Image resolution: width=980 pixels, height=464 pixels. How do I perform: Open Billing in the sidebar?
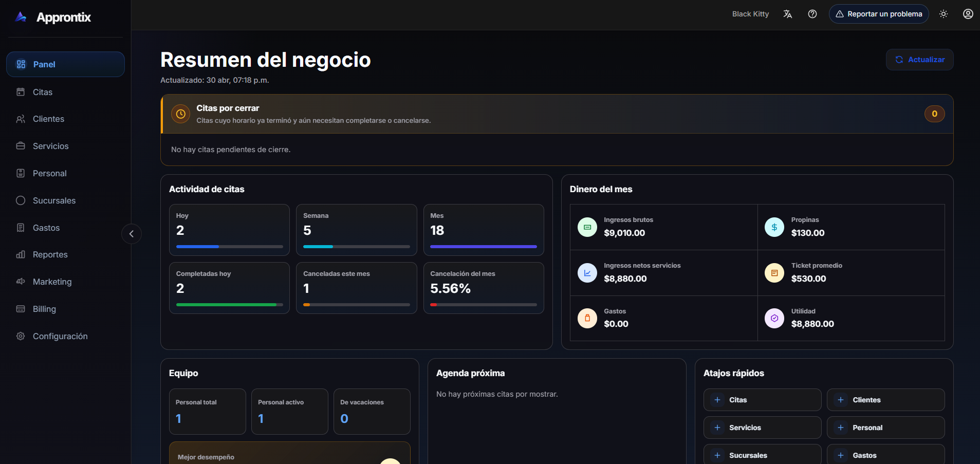pos(65,309)
